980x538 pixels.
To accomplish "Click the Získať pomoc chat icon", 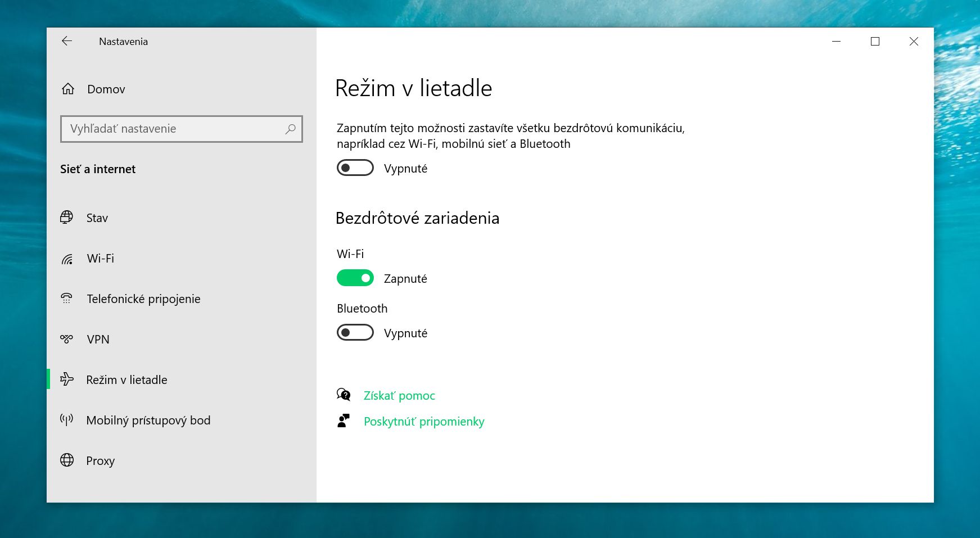I will click(344, 395).
